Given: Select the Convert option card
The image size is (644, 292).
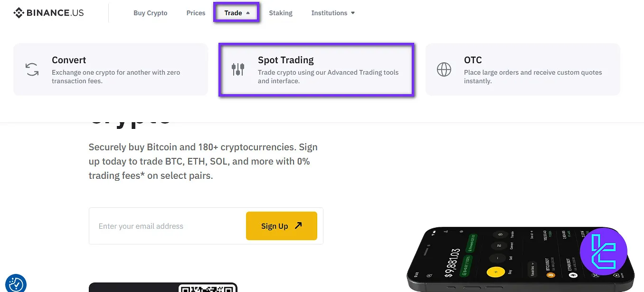Looking at the screenshot, I should [110, 69].
